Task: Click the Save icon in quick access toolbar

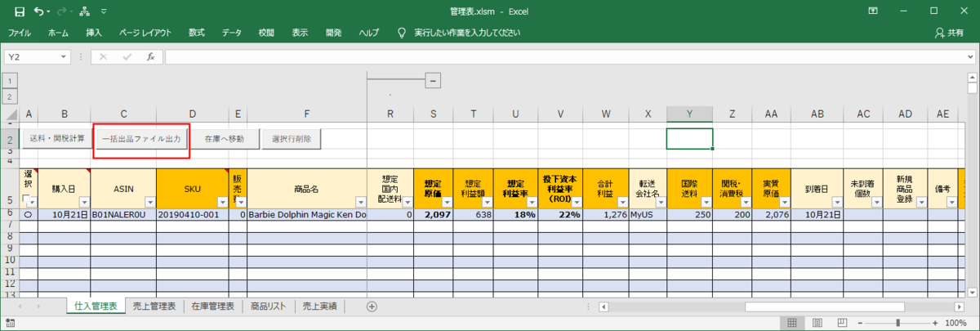Action: point(20,11)
